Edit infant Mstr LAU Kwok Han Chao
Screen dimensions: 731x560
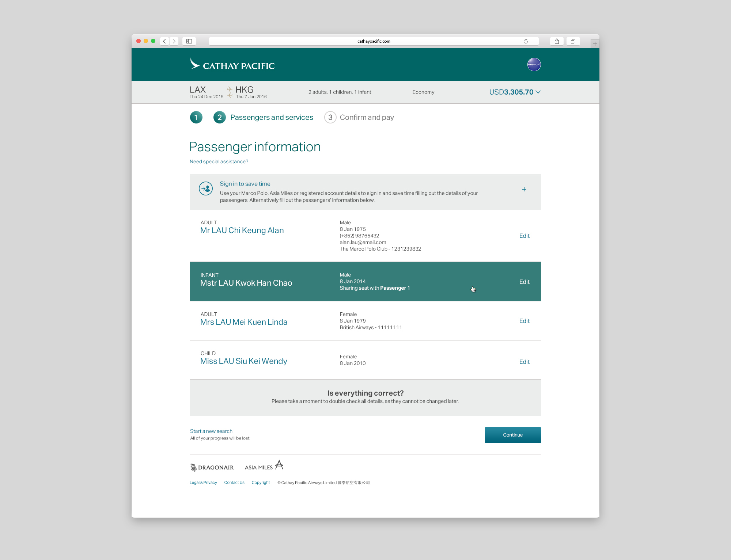point(524,282)
